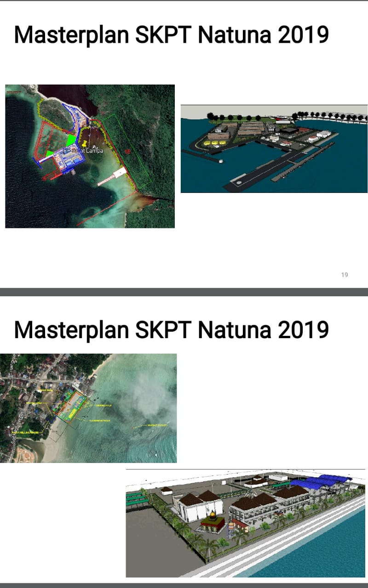The height and width of the screenshot is (588, 368).
Task: Click the blue-roofed sheds in the 3D render
Action: (x=322, y=483)
